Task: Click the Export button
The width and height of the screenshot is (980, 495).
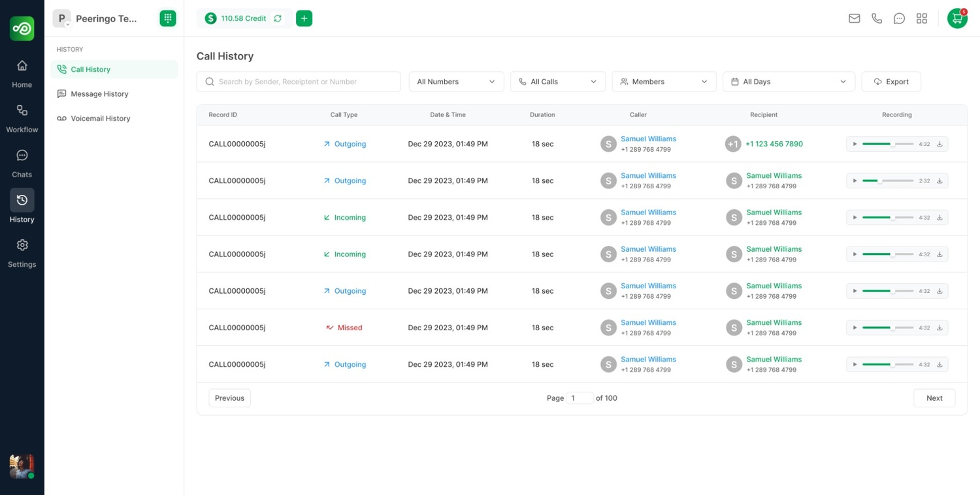Action: point(891,82)
